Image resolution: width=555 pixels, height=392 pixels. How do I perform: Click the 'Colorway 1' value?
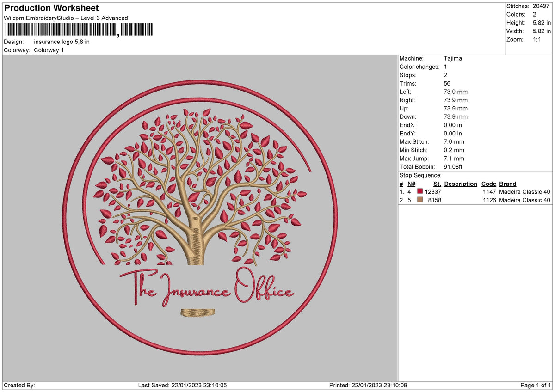[x=49, y=50]
